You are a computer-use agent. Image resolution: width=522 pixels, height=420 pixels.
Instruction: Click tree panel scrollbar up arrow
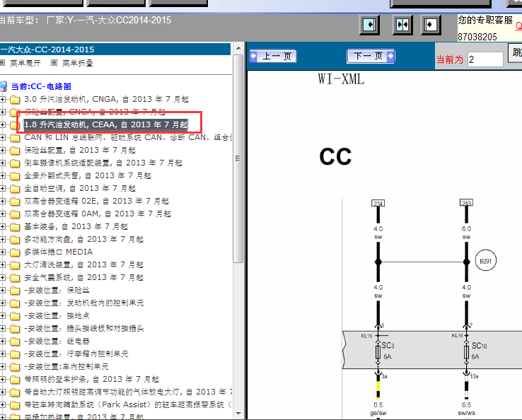tap(238, 48)
